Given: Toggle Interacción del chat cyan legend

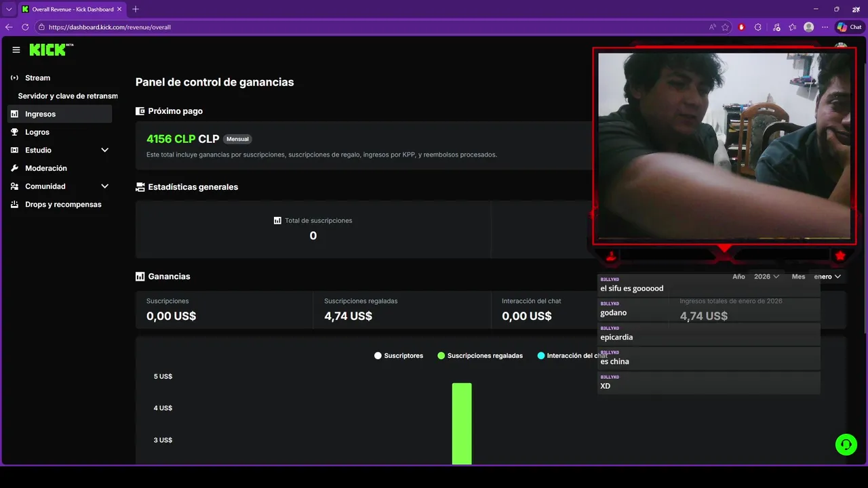Looking at the screenshot, I should 541,356.
